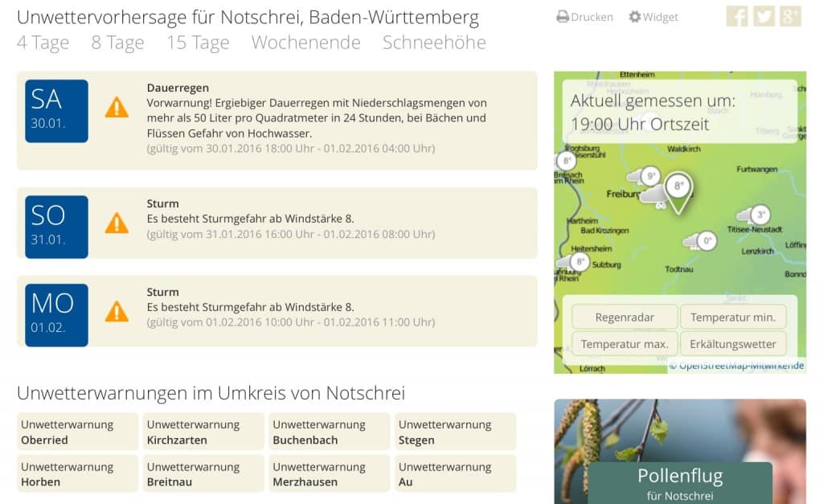Click the Freiburg label on the map
Viewport: 823px width, 504px height.
point(623,195)
